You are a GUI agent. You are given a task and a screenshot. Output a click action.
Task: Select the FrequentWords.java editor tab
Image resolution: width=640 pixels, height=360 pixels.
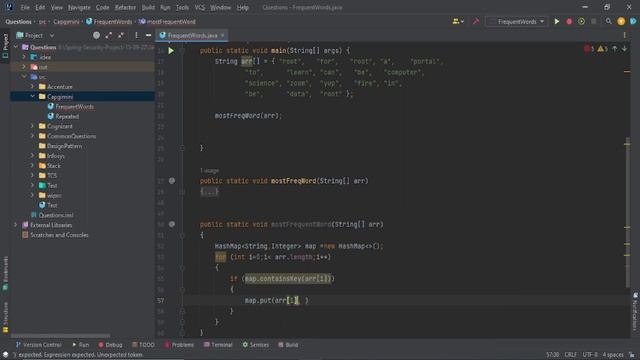click(x=192, y=36)
